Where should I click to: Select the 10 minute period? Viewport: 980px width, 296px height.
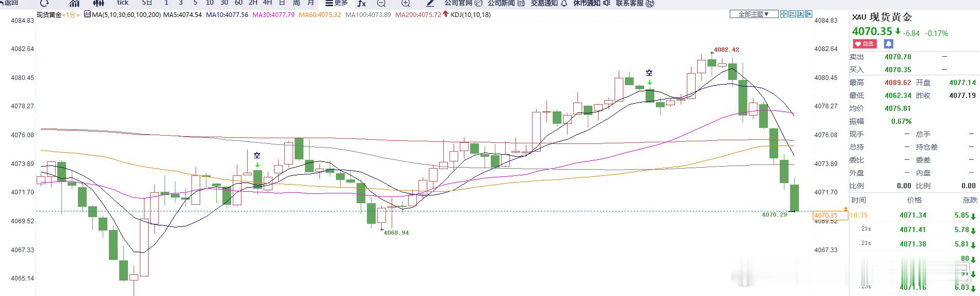[210, 3]
